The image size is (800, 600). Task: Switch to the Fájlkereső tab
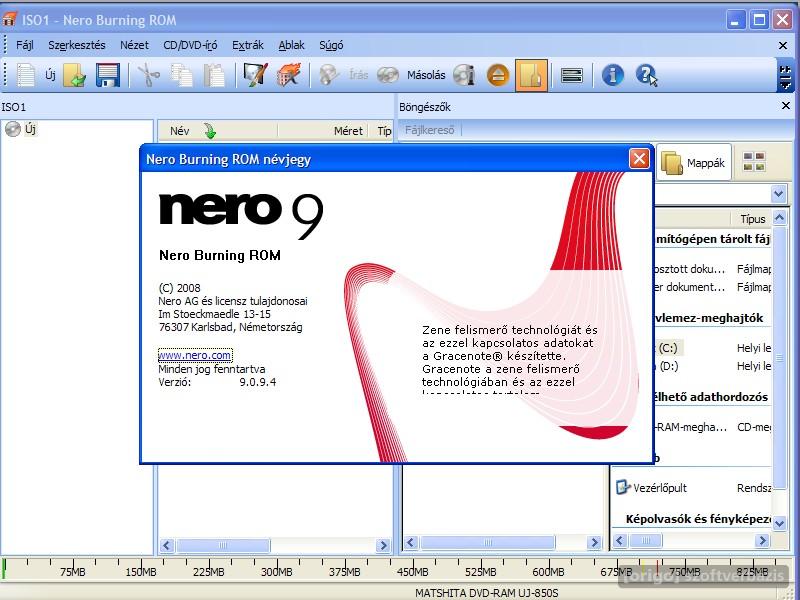pos(430,130)
